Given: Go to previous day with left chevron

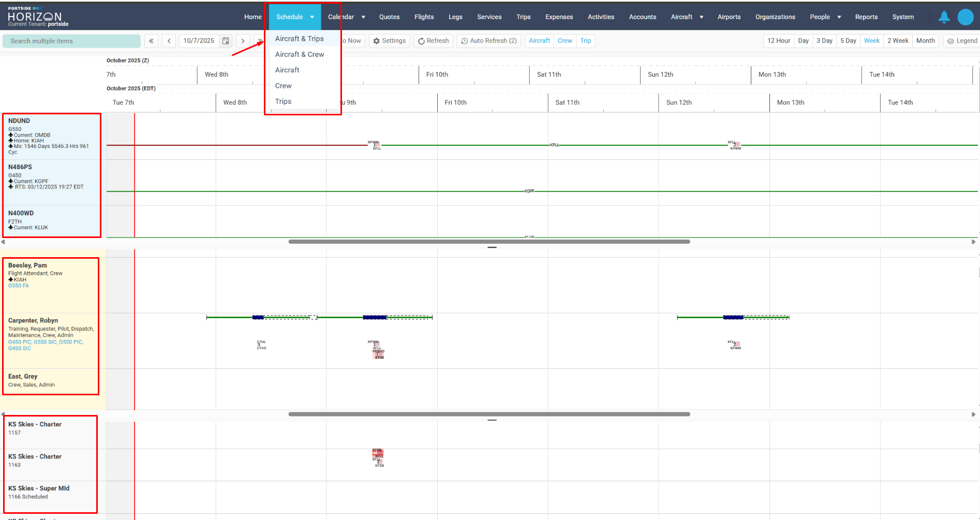Looking at the screenshot, I should 169,41.
